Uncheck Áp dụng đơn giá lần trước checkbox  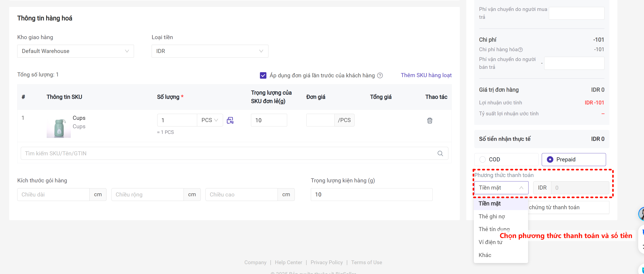(263, 75)
